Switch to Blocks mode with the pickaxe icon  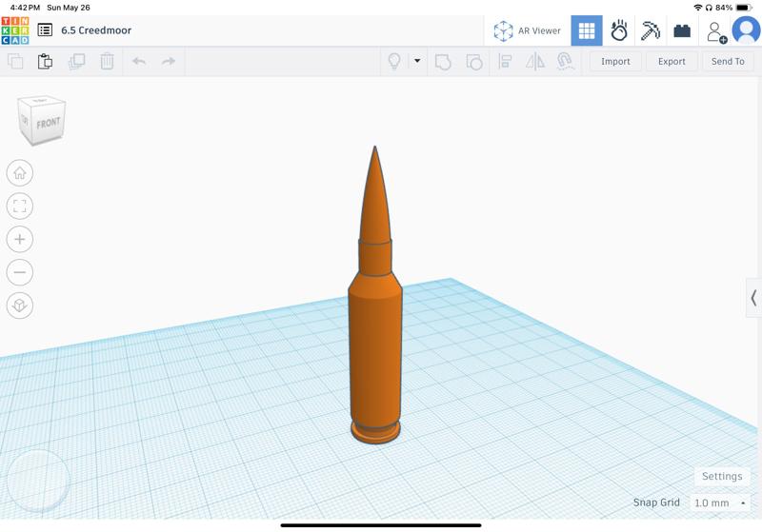651,30
